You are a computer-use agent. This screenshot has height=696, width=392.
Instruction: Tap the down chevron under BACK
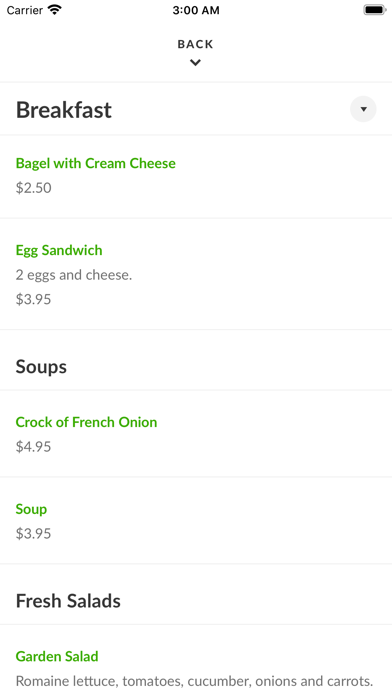pos(195,63)
